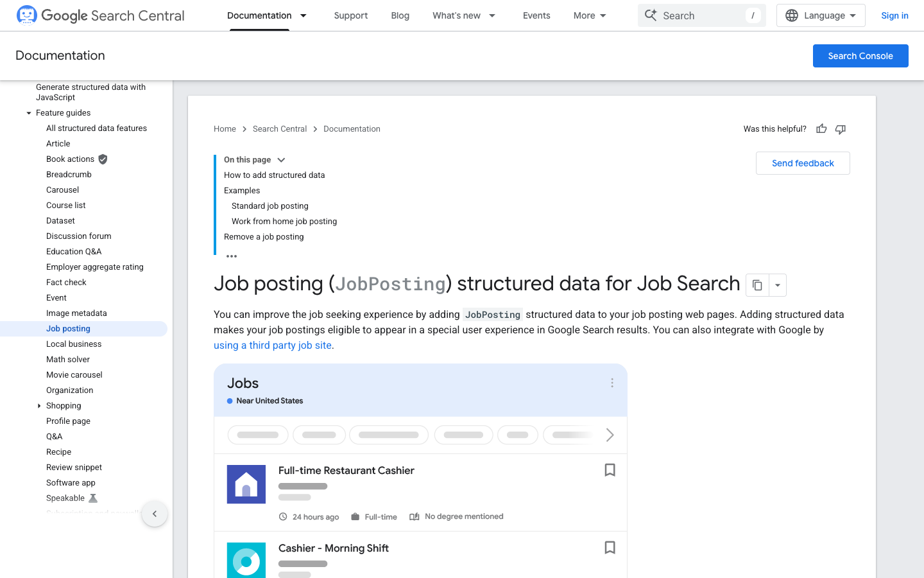Image resolution: width=924 pixels, height=578 pixels.
Task: Click the Search Console button
Action: tap(860, 56)
